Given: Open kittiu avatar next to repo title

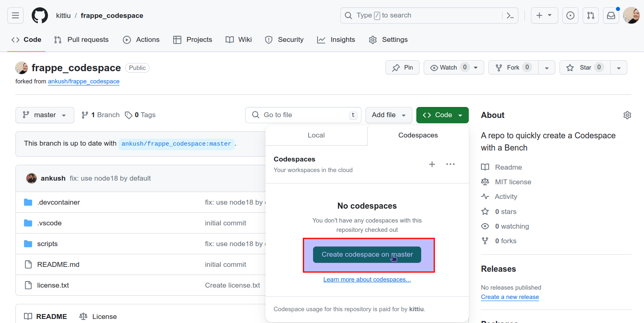Looking at the screenshot, I should (x=22, y=68).
